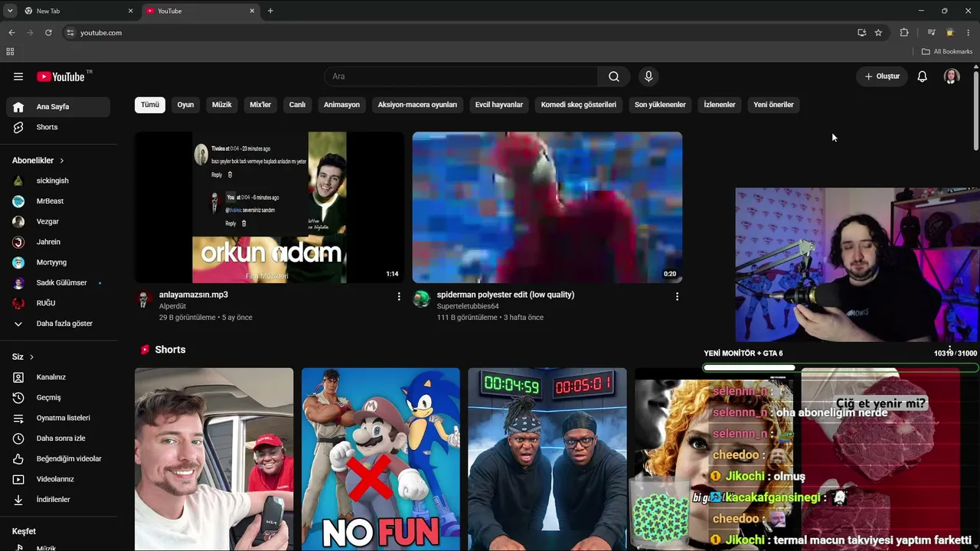Screen dimensions: 980x551
Task: Open the Jahrein subscription channel
Action: click(58, 242)
